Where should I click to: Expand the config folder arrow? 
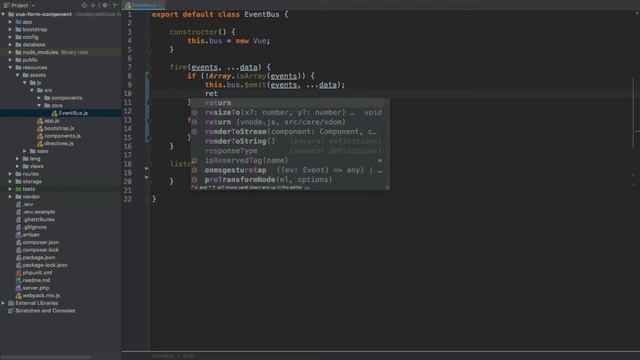tap(11, 37)
